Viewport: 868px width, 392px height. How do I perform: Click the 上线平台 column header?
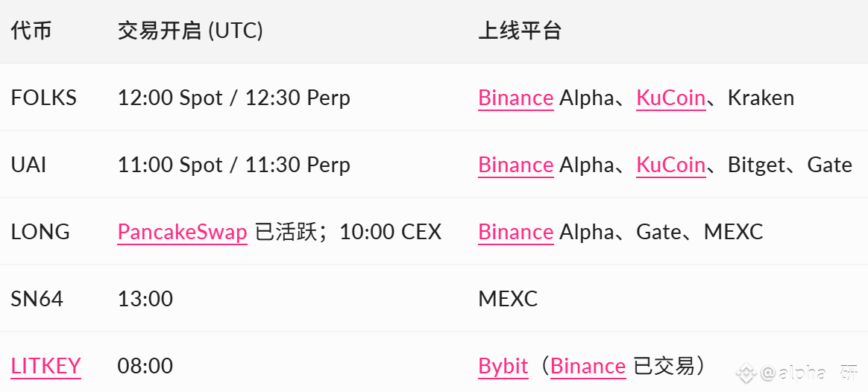coord(519,31)
